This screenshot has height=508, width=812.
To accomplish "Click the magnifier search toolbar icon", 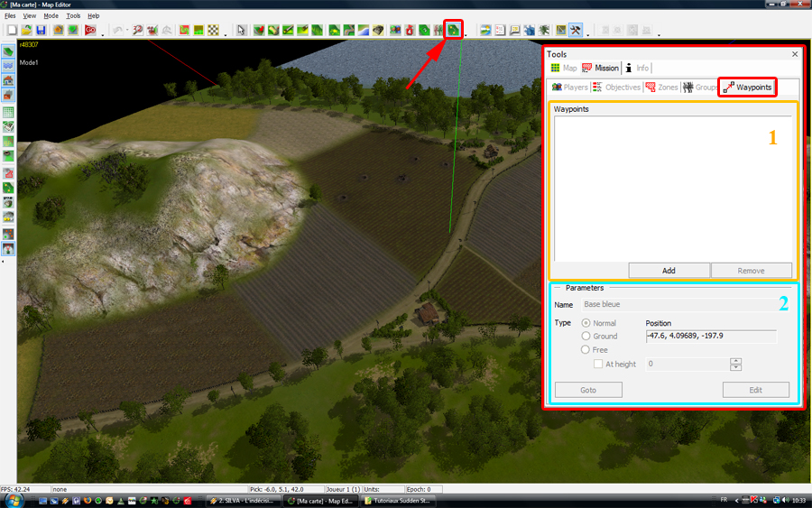I will [138, 30].
